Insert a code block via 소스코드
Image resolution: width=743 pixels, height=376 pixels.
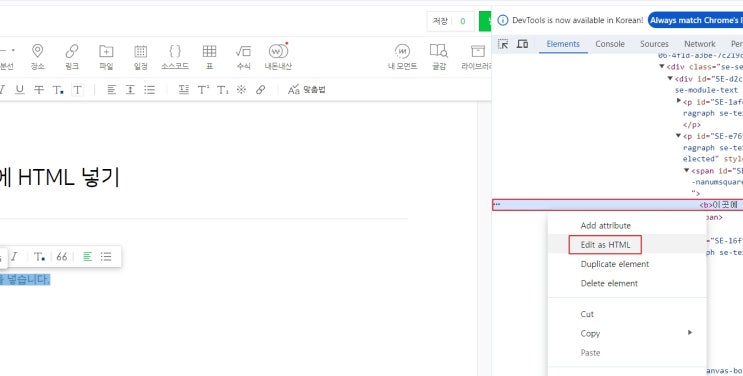[175, 56]
